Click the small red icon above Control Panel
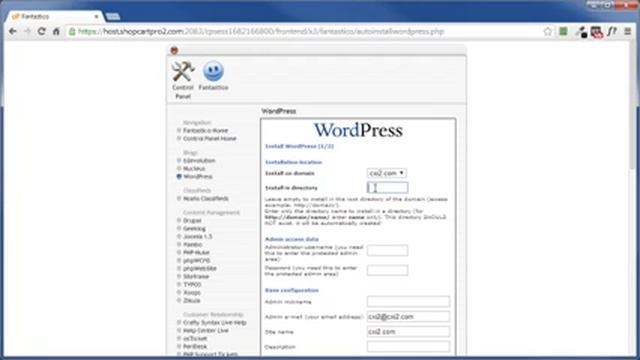This screenshot has height=360, width=640. pyautogui.click(x=174, y=50)
